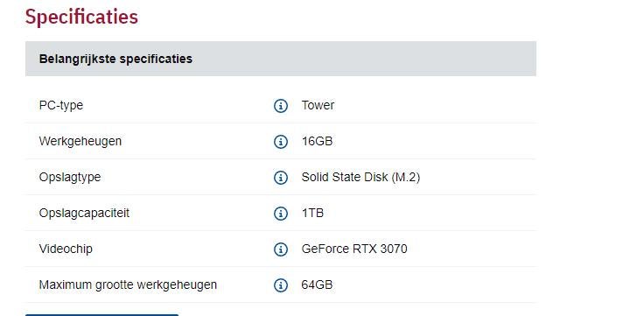Select the Werkgeheugen label
This screenshot has width=644, height=316.
pos(80,141)
